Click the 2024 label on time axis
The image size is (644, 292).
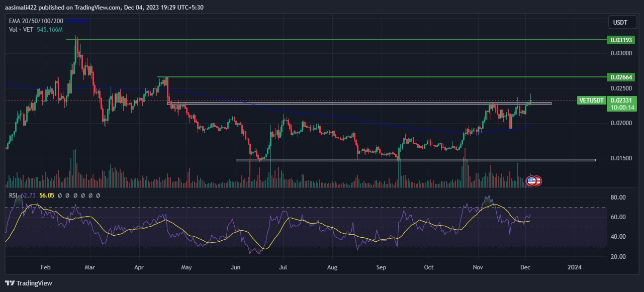574,268
